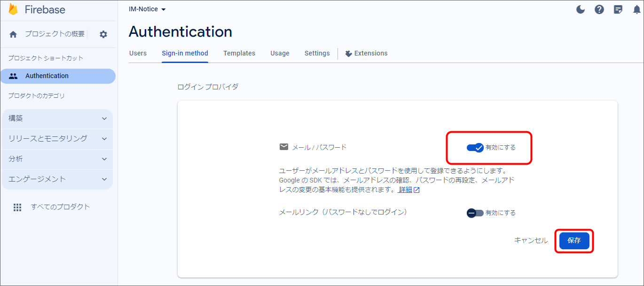Expand the エンゲージメント category
The image size is (644, 286).
point(57,179)
